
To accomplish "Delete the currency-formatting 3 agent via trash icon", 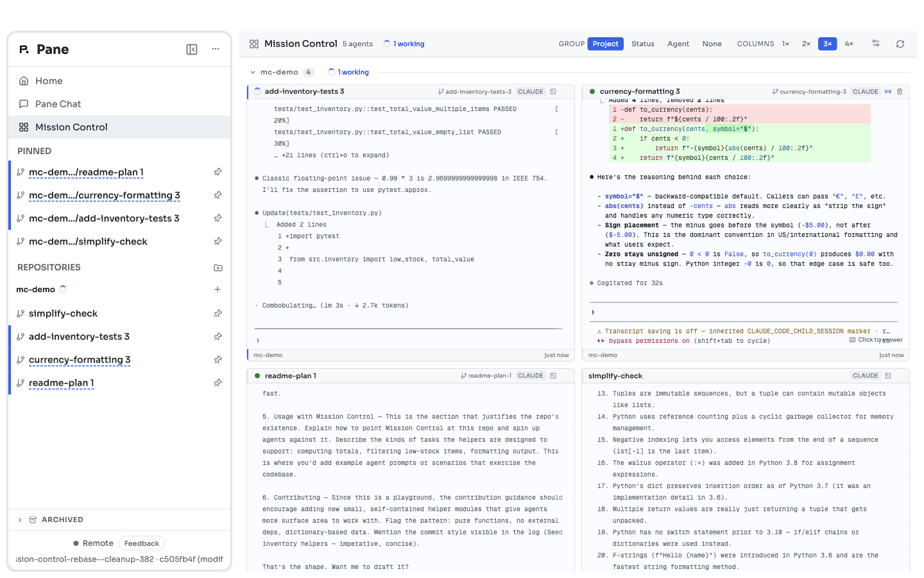I will click(900, 92).
